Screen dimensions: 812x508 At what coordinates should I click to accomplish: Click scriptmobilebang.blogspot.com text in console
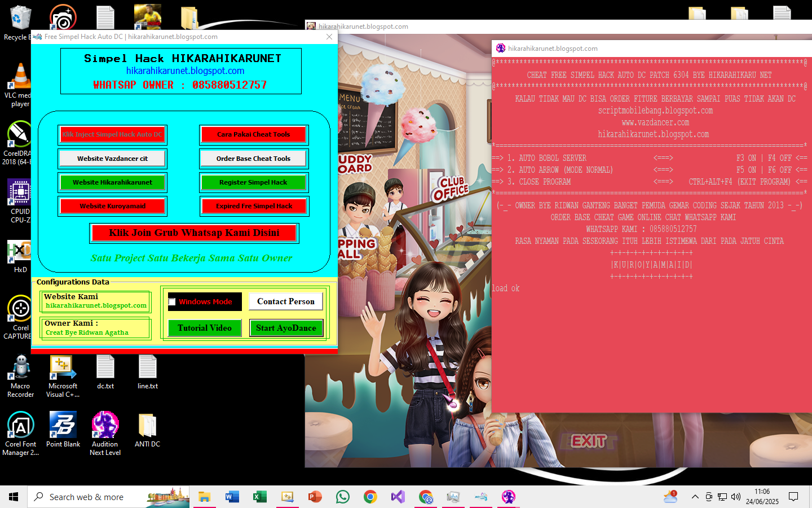655,111
